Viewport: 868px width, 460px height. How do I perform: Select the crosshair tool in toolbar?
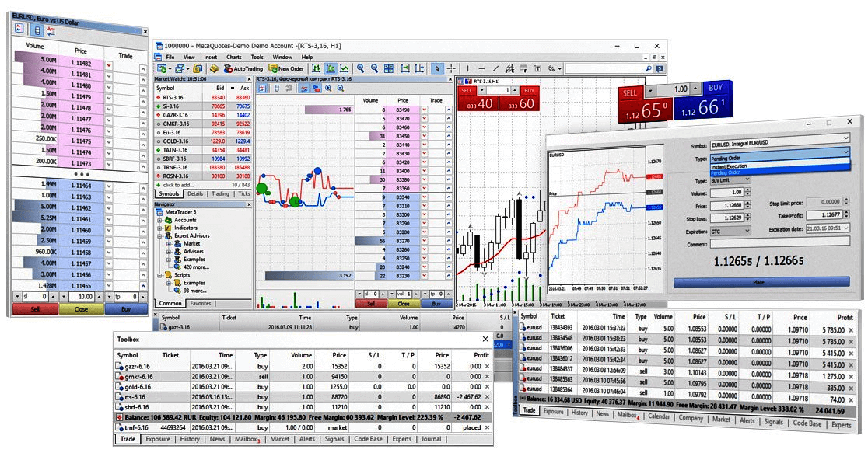[451, 68]
